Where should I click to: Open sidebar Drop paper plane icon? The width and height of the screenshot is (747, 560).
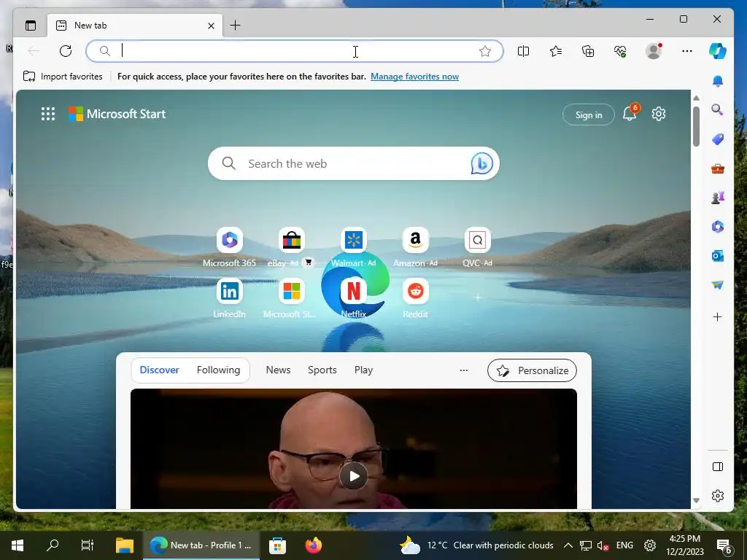(x=718, y=285)
